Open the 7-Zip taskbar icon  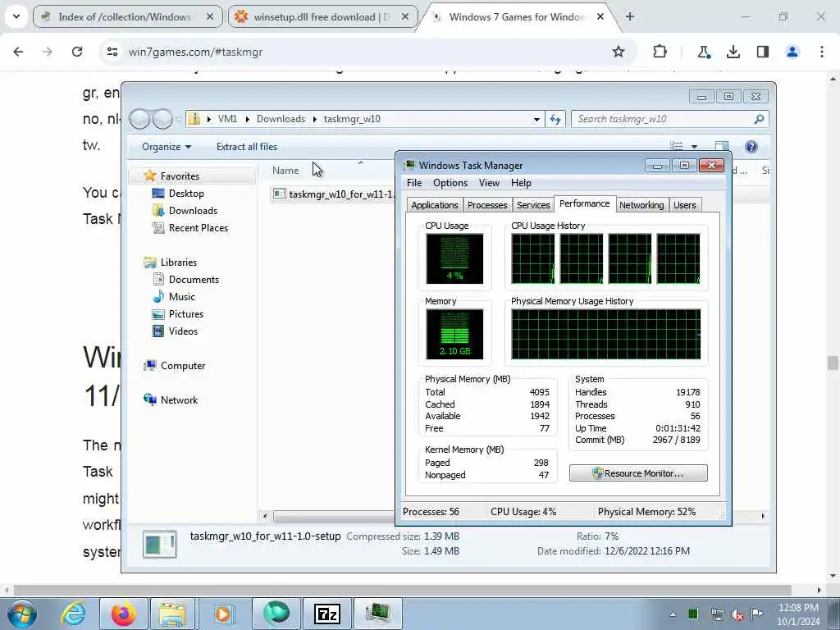327,614
